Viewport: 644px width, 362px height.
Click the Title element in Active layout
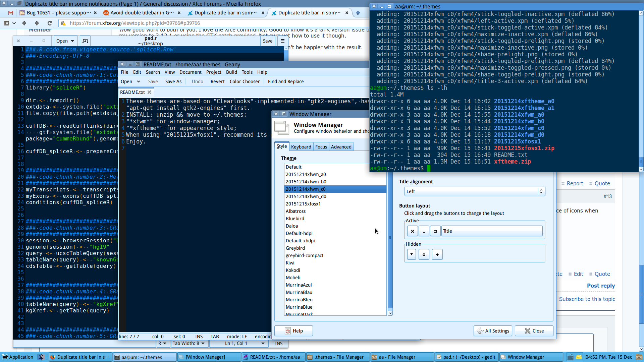[492, 231]
